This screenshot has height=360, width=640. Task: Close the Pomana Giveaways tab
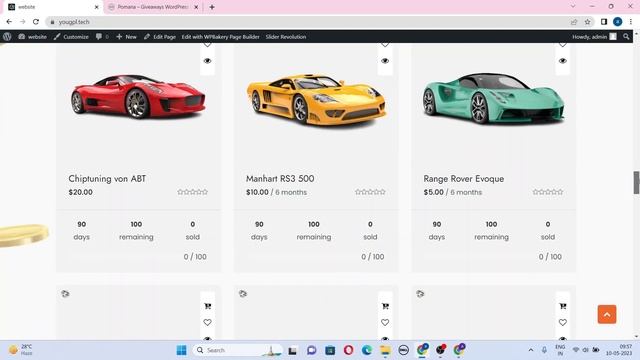pos(196,7)
